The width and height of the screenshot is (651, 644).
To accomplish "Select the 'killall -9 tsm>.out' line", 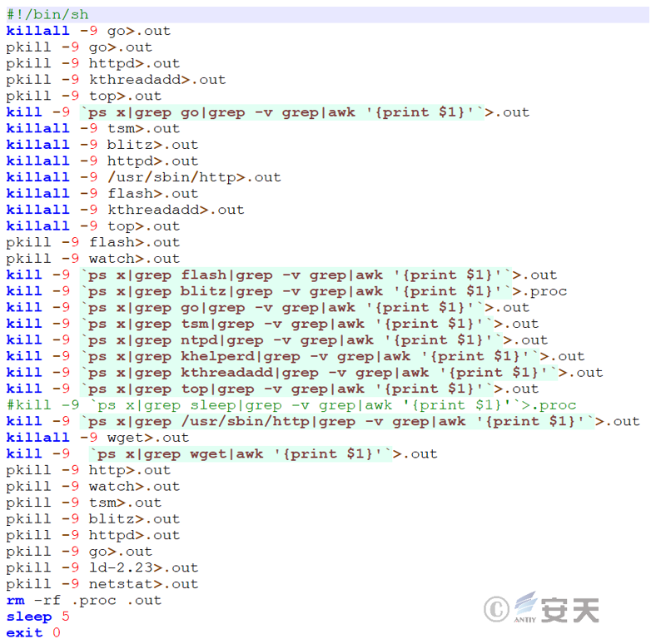I will (93, 129).
